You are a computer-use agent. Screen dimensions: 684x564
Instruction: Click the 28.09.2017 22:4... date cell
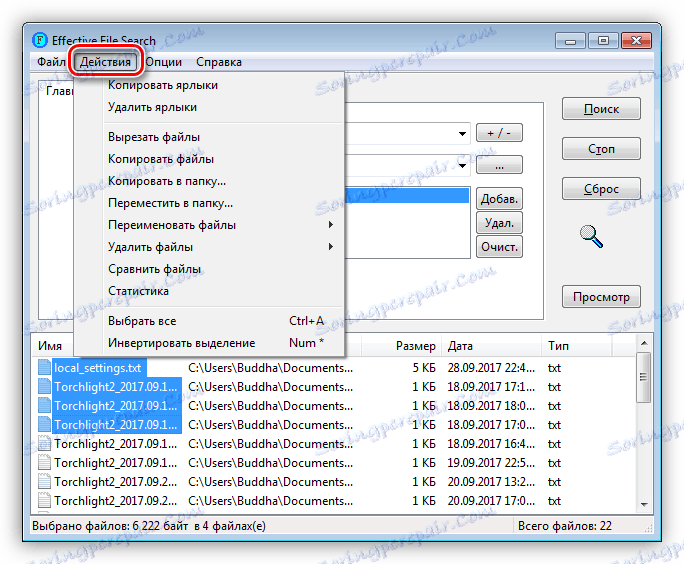click(491, 368)
